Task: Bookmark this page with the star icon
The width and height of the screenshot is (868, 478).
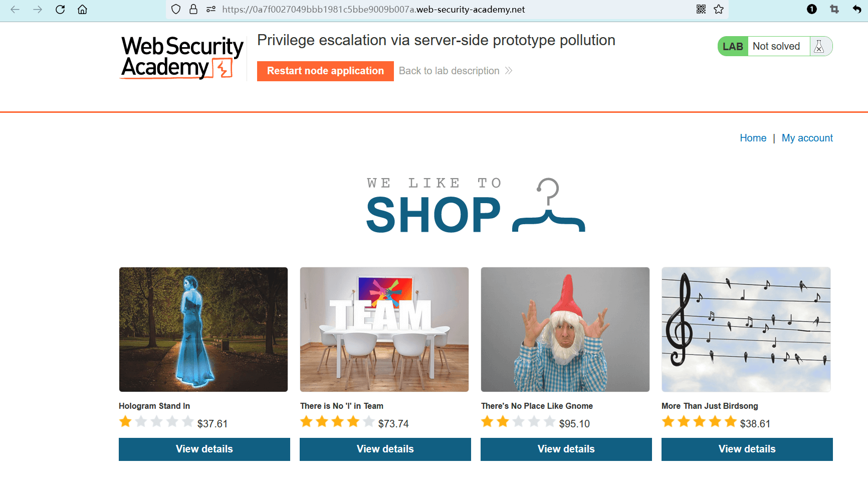Action: point(719,10)
